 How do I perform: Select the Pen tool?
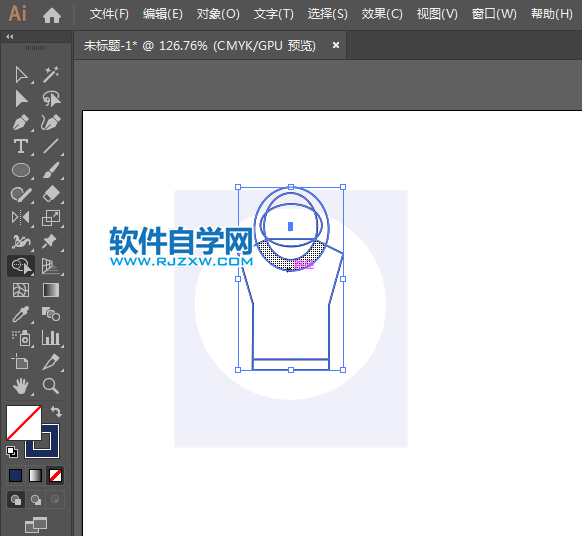point(21,122)
